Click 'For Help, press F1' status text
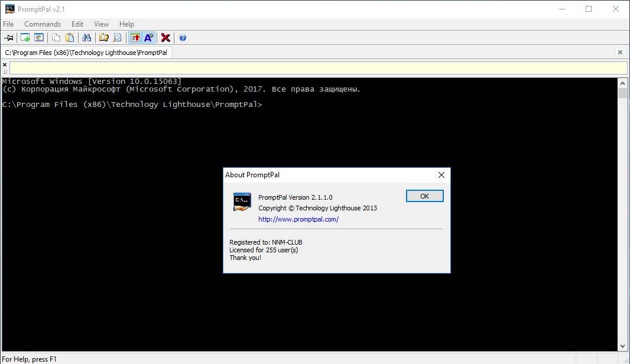Screen dimensions: 630x364 click(29, 359)
